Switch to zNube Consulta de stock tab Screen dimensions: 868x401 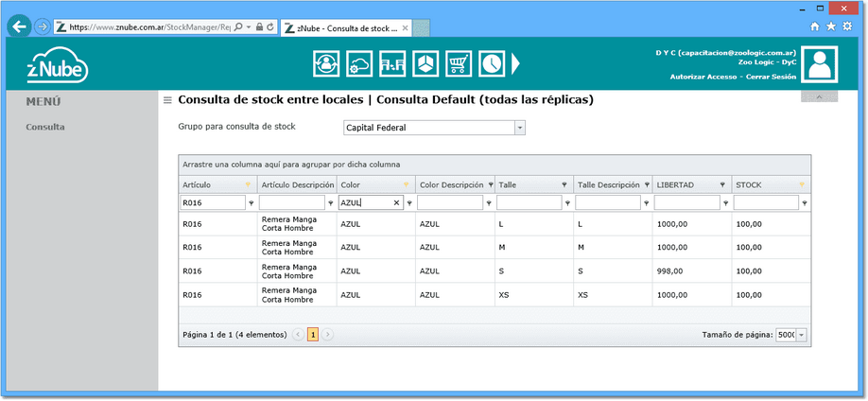(346, 28)
